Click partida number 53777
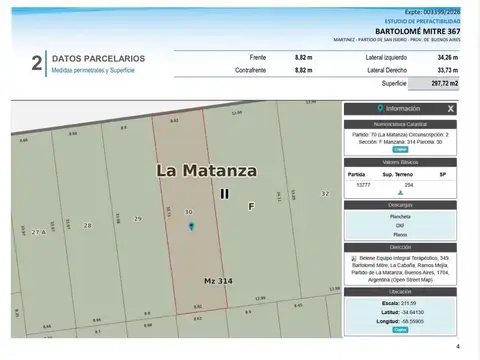Screen dimensions: 480x360 pos(363,185)
